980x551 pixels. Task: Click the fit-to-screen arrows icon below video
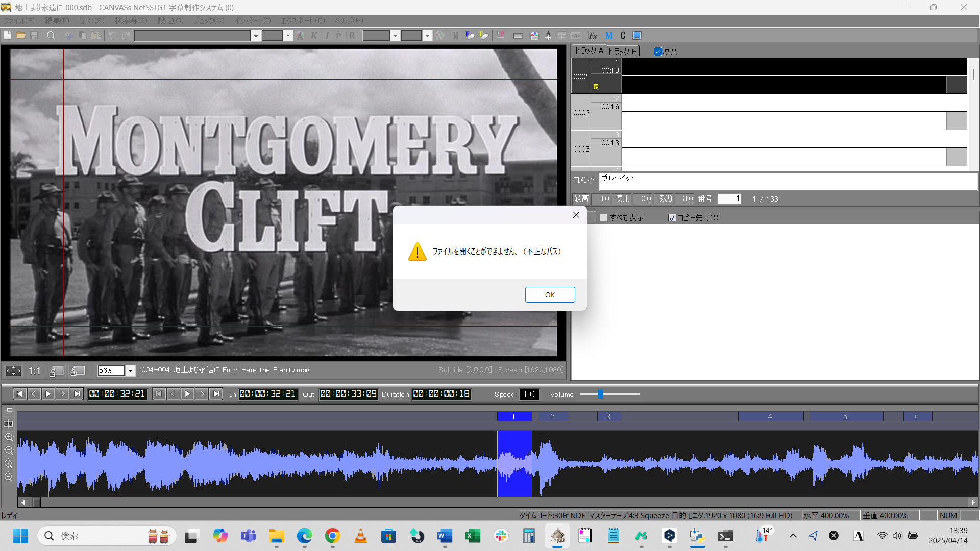coord(13,371)
